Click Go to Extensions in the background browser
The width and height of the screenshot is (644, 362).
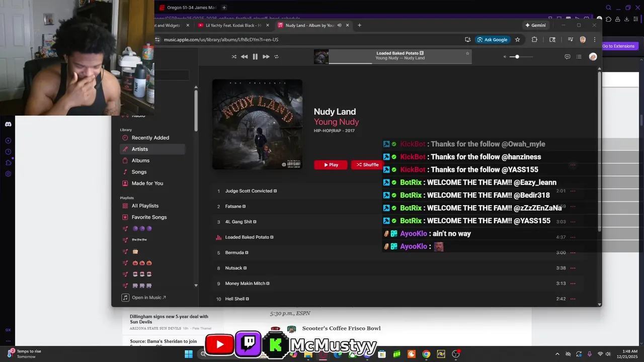(x=620, y=46)
